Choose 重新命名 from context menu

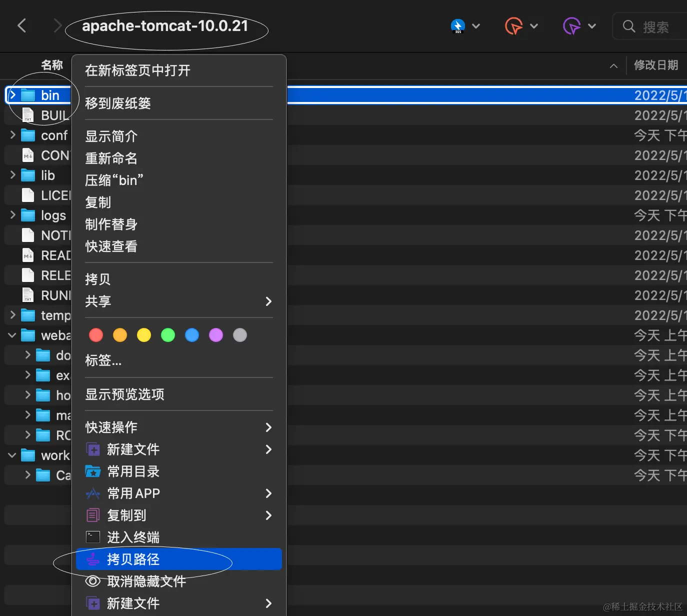179,158
